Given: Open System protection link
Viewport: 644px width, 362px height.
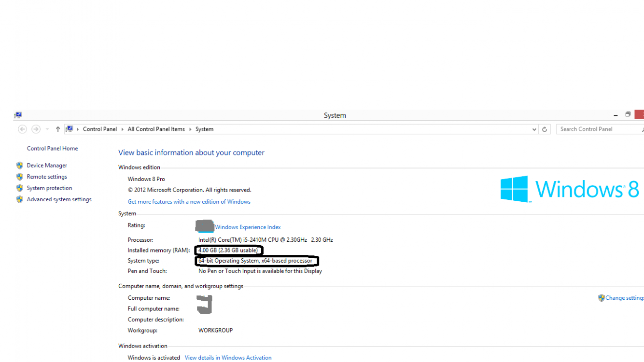Looking at the screenshot, I should pos(49,188).
